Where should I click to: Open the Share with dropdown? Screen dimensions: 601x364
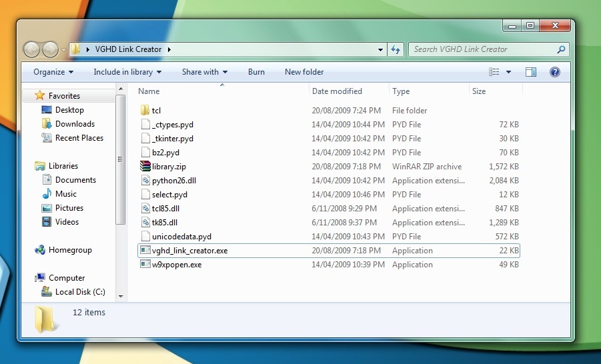tap(204, 72)
